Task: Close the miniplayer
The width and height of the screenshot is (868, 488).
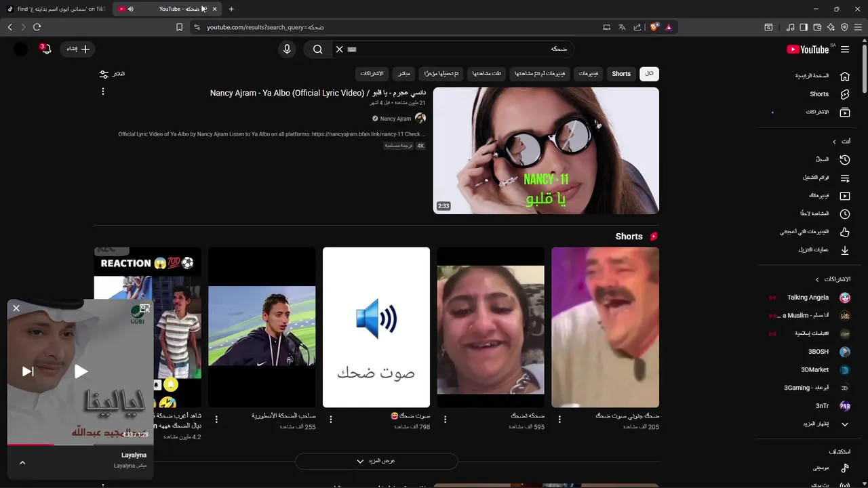Action: tap(16, 308)
